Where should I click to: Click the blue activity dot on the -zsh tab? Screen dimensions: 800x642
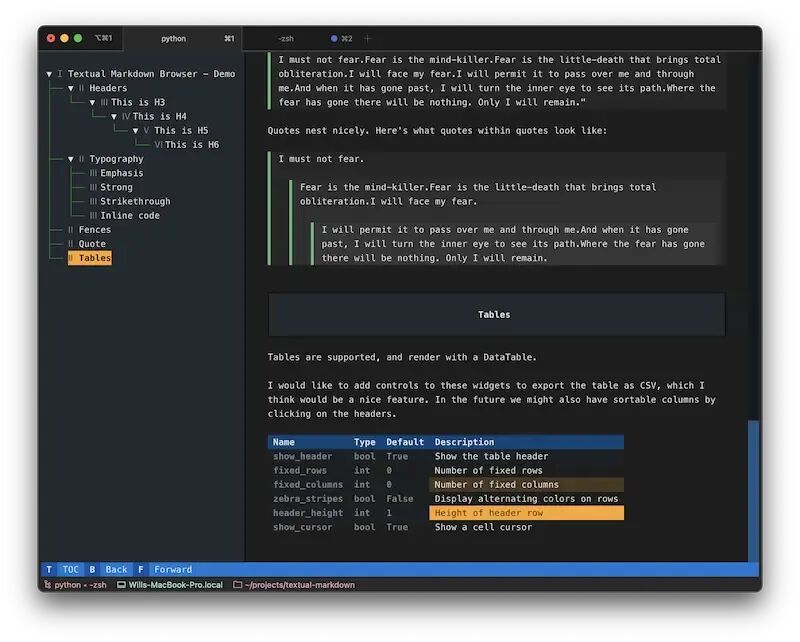[x=334, y=38]
